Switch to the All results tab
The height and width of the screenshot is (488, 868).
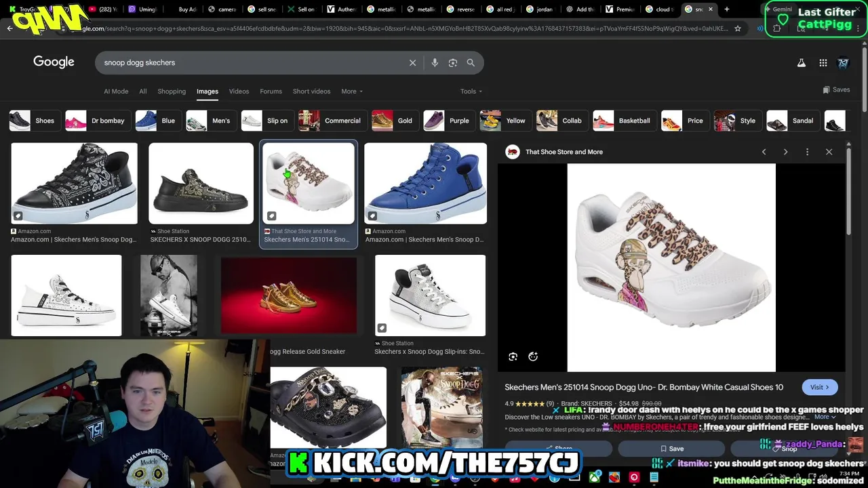pyautogui.click(x=142, y=91)
